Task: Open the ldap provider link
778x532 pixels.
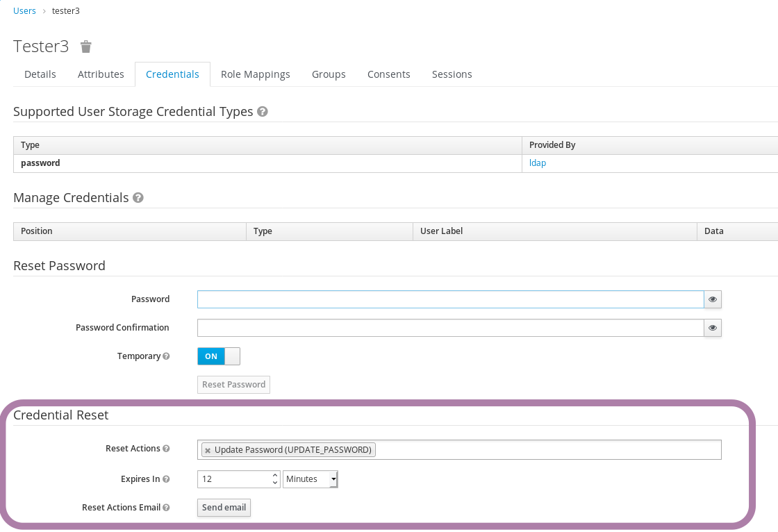Action: (x=537, y=163)
